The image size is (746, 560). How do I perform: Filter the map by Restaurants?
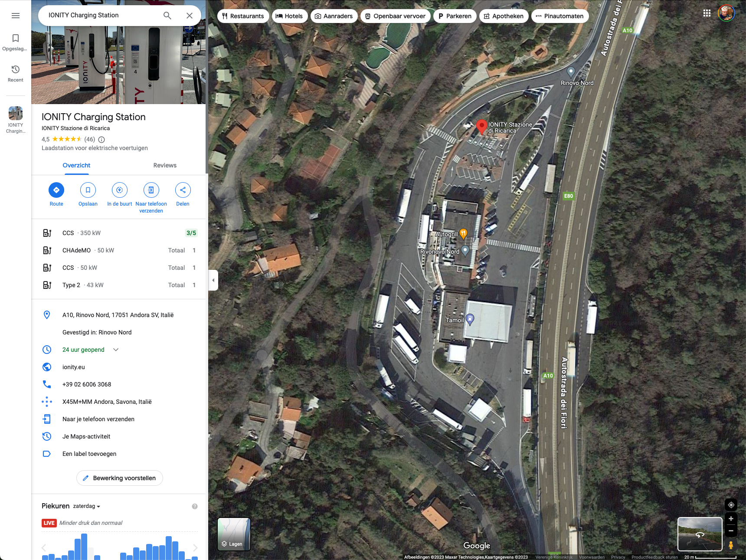pyautogui.click(x=243, y=16)
